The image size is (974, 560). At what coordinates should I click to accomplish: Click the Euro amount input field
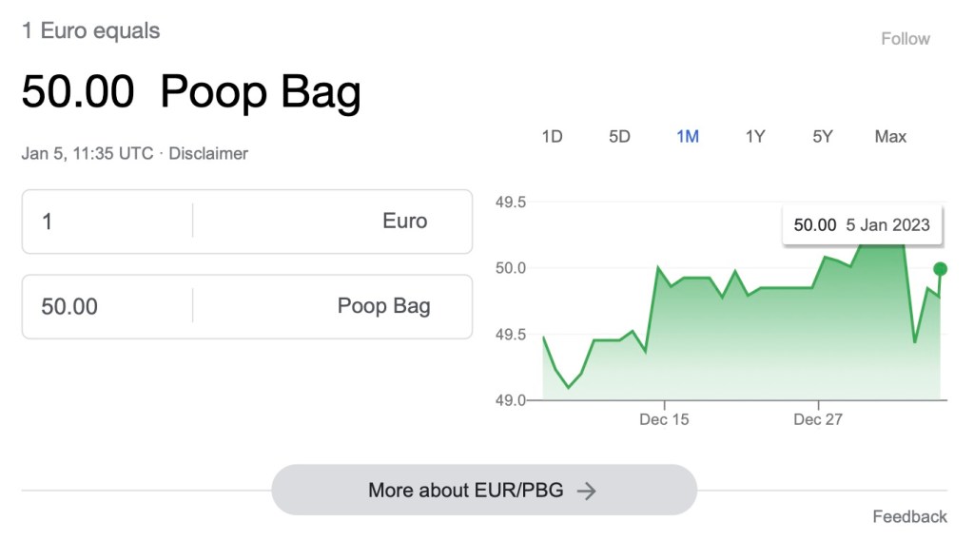(x=107, y=222)
